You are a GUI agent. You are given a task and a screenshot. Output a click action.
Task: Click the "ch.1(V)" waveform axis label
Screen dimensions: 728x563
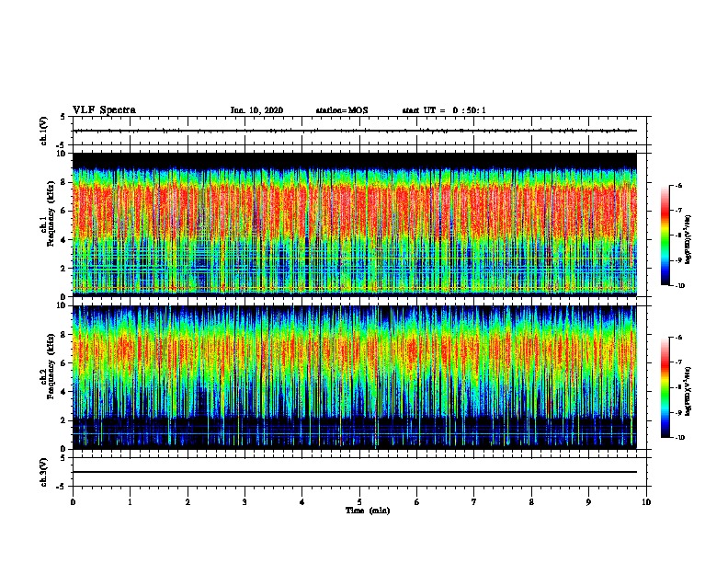pyautogui.click(x=43, y=131)
